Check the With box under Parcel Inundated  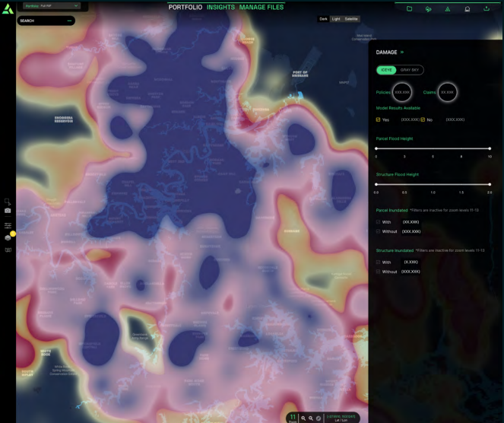tap(379, 221)
